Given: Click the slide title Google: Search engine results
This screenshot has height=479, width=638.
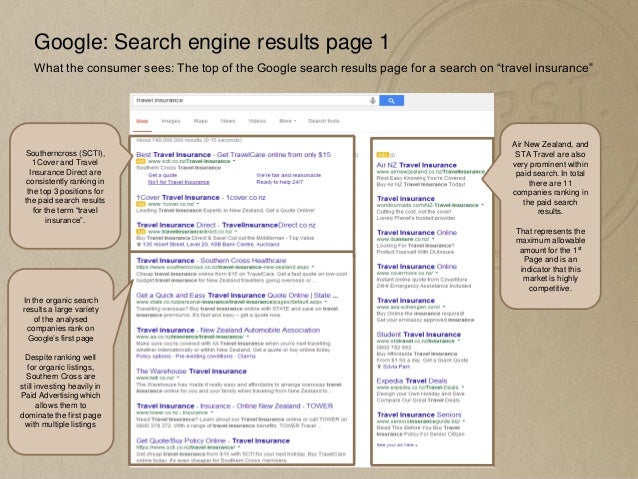Looking at the screenshot, I should pos(211,42).
